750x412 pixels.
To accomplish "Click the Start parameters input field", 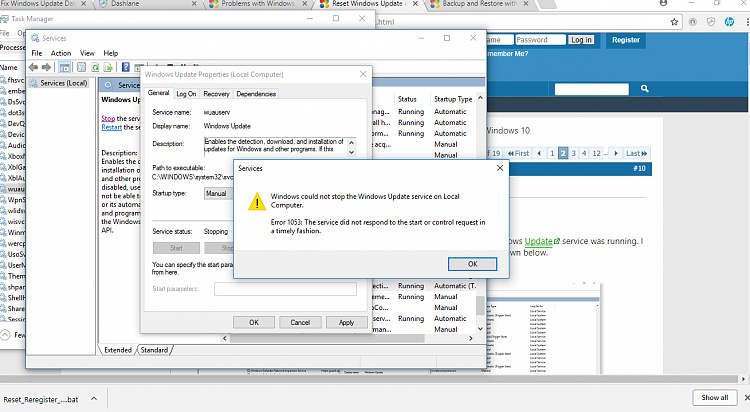I will tap(285, 289).
